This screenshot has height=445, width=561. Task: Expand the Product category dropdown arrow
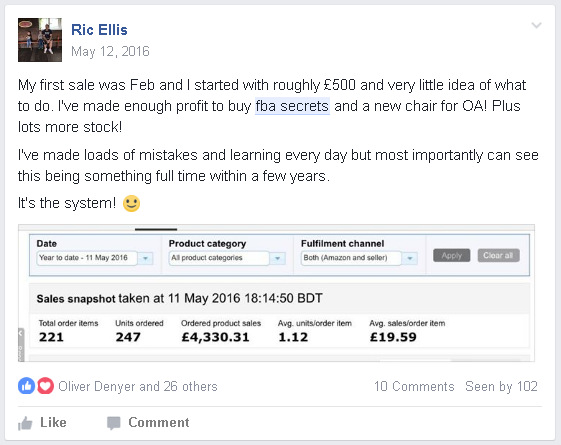tap(277, 258)
